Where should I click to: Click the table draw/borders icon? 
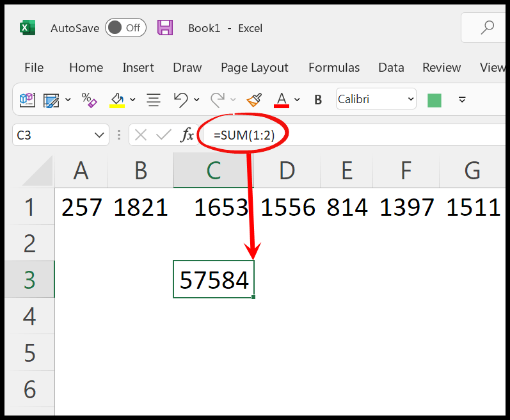51,100
